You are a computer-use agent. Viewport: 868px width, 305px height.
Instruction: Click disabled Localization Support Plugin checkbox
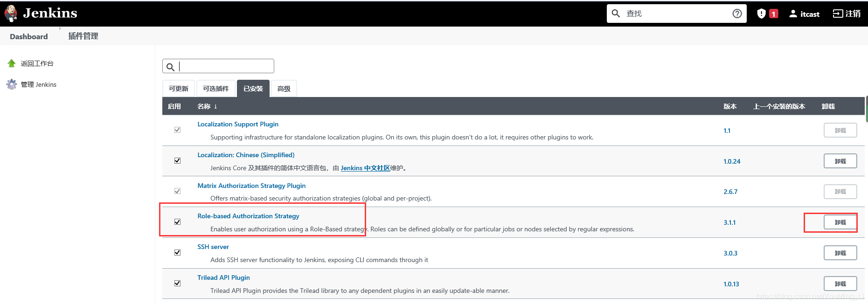pos(177,130)
